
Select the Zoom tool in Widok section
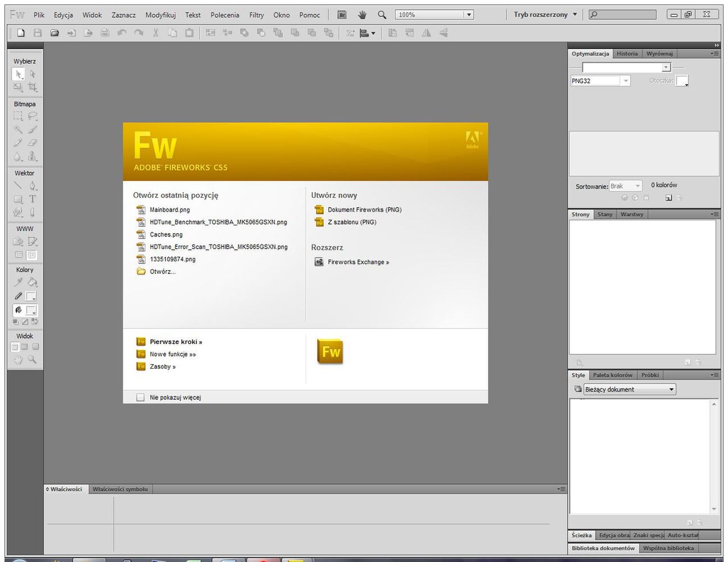(x=32, y=359)
